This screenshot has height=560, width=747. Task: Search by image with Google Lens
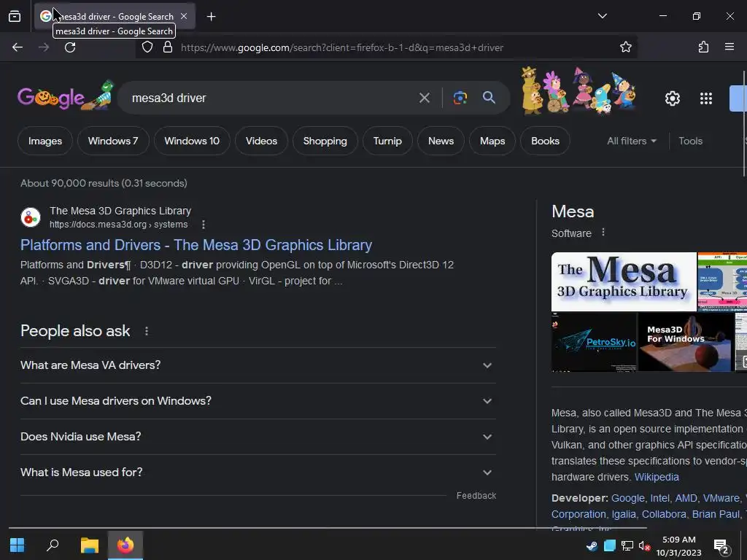tap(460, 98)
